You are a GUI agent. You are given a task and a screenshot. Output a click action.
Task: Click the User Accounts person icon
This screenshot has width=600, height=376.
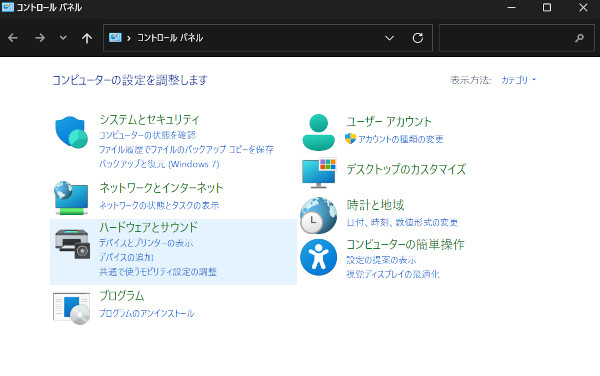click(x=318, y=132)
